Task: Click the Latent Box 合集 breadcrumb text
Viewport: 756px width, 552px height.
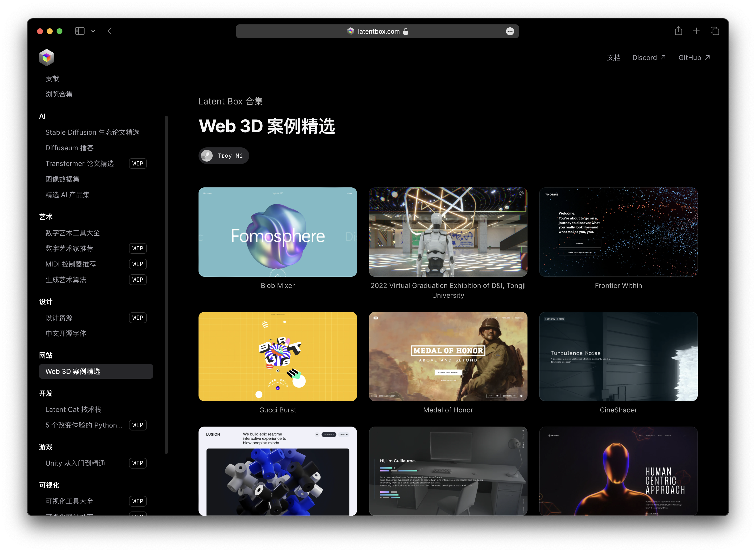Action: 230,102
